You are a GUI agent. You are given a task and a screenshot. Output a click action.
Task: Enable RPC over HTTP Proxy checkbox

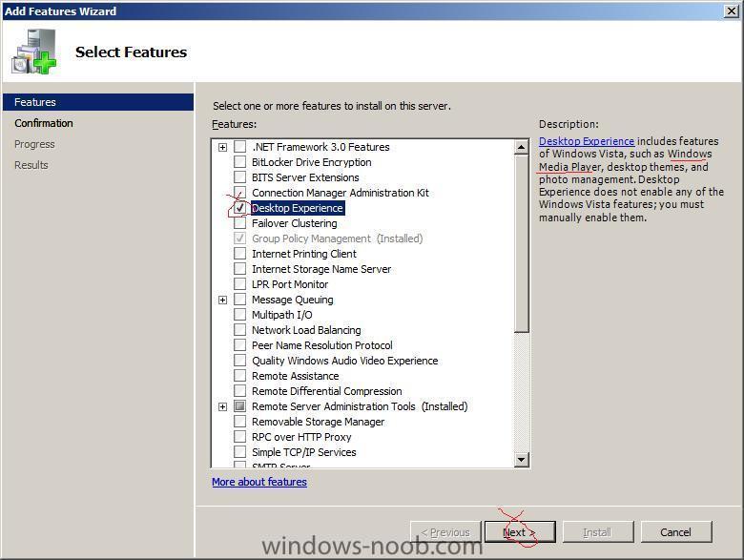point(240,437)
